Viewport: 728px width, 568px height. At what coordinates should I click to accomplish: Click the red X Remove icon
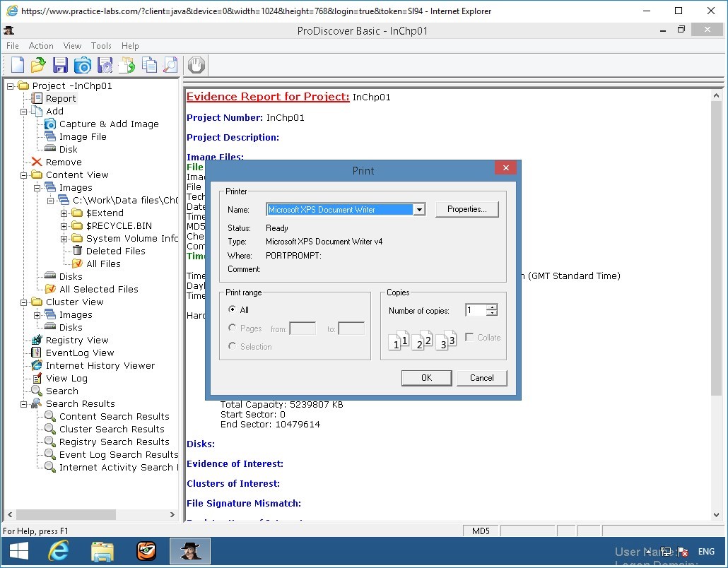37,162
